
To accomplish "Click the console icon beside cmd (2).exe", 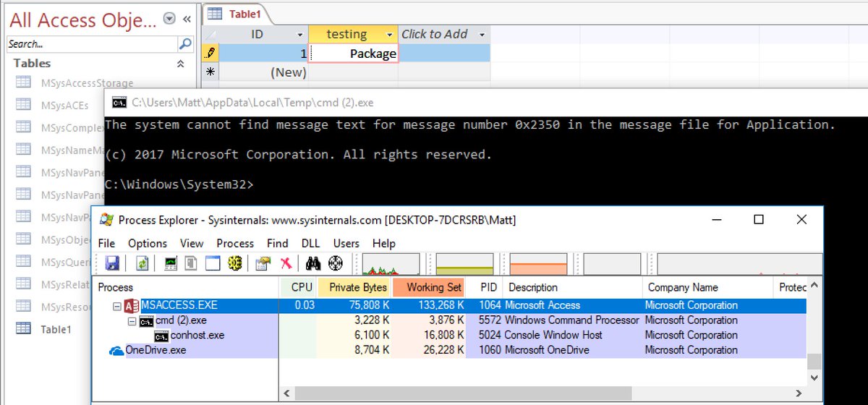I will [x=146, y=321].
